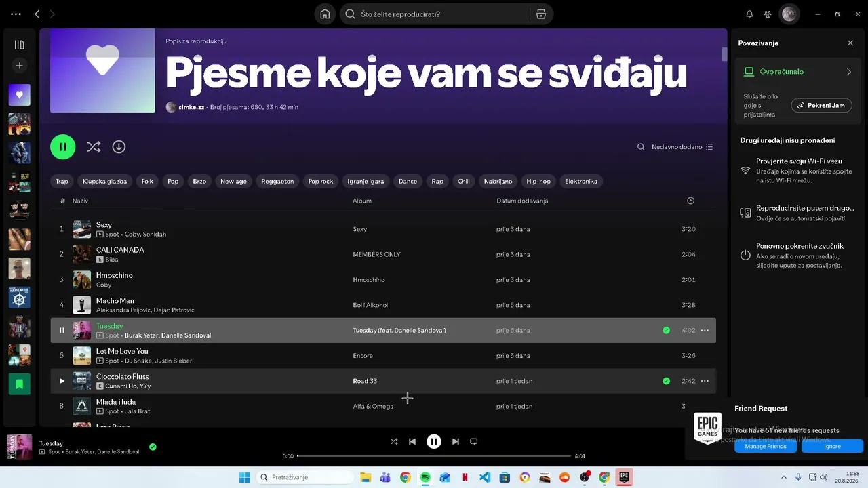
Task: Filter songs by Hip-hop
Action: (x=538, y=182)
